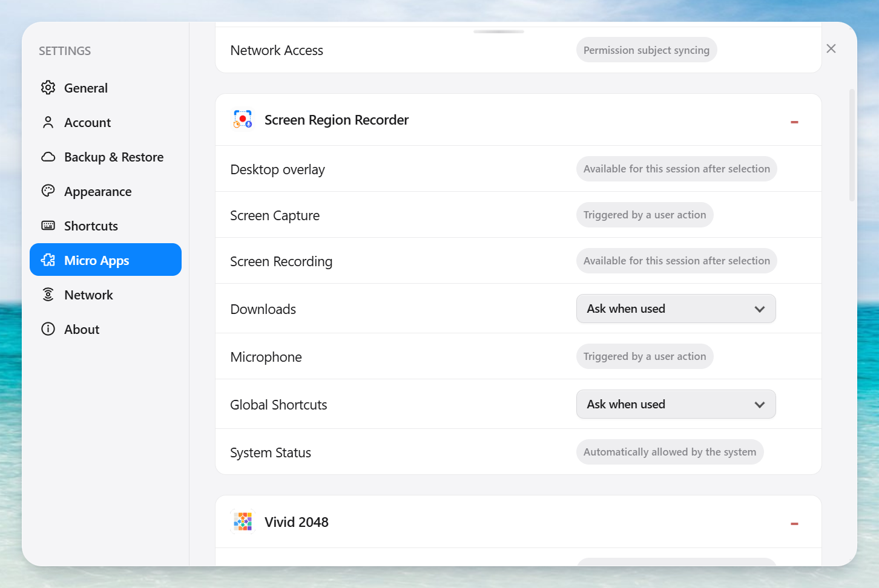Click the 'System Status' label

[271, 452]
